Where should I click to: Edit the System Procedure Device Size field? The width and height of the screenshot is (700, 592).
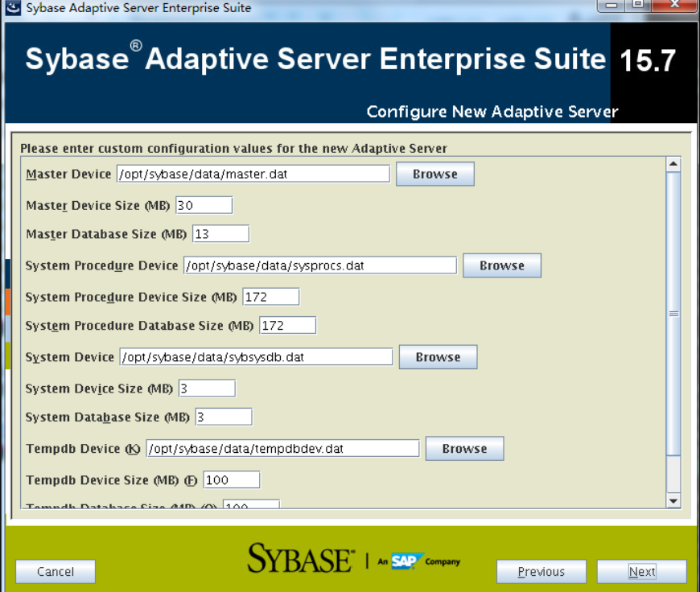tap(270, 298)
